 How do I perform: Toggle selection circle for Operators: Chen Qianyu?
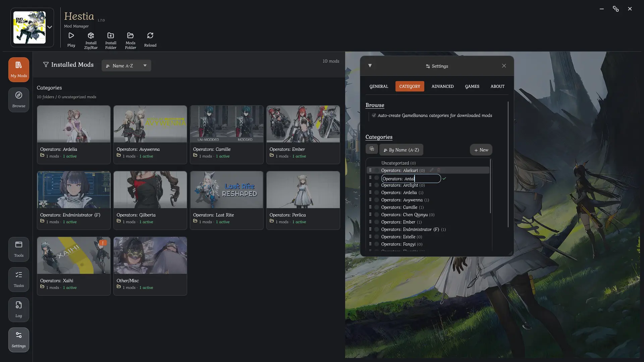tap(377, 215)
